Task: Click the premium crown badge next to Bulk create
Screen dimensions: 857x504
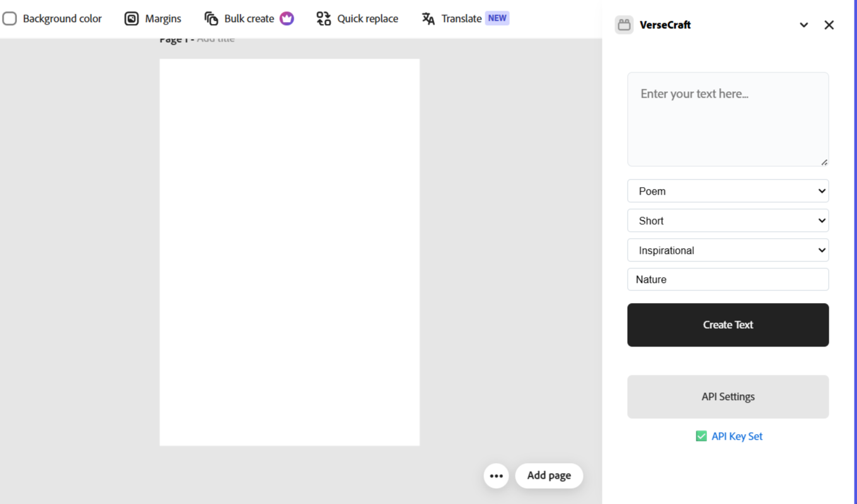Action: [287, 18]
